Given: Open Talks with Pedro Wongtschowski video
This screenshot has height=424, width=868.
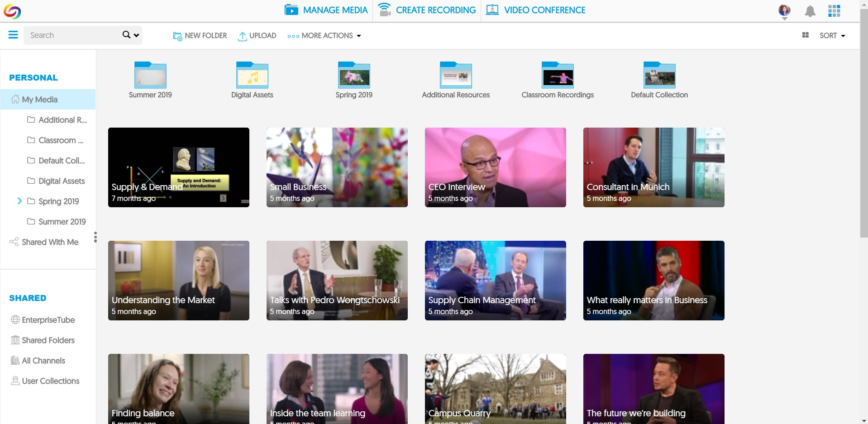Looking at the screenshot, I should coord(337,281).
